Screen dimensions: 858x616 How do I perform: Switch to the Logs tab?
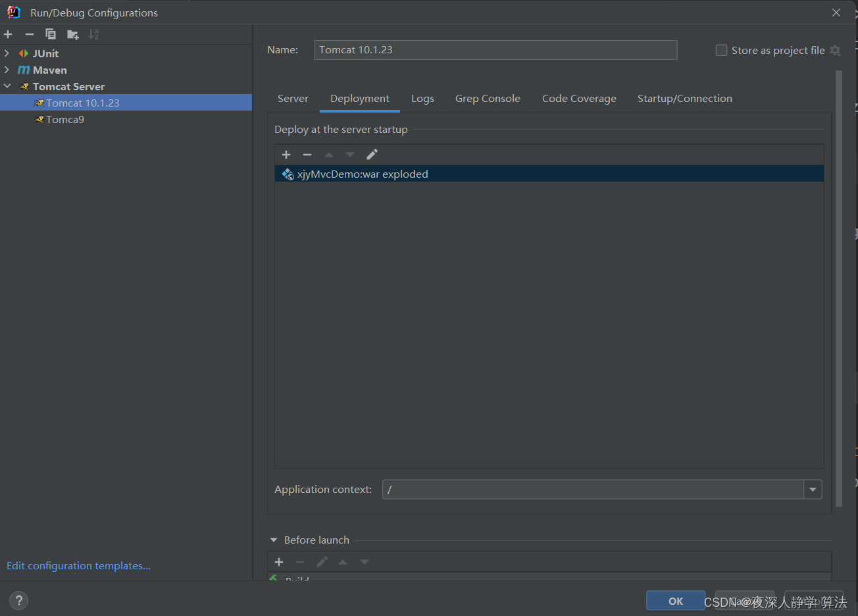422,99
